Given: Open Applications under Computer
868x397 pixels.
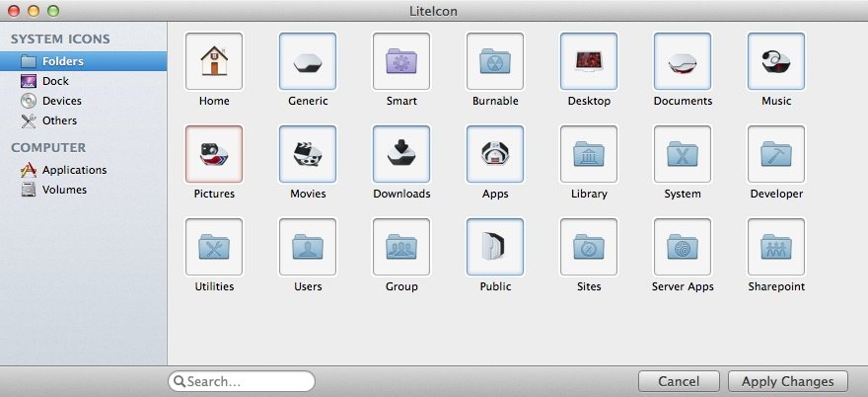Looking at the screenshot, I should click(x=83, y=170).
